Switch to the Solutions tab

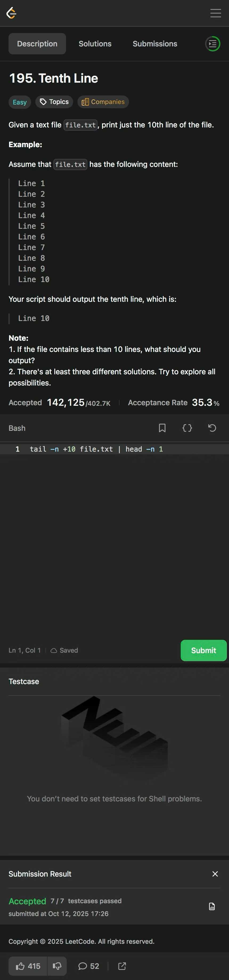tap(95, 44)
